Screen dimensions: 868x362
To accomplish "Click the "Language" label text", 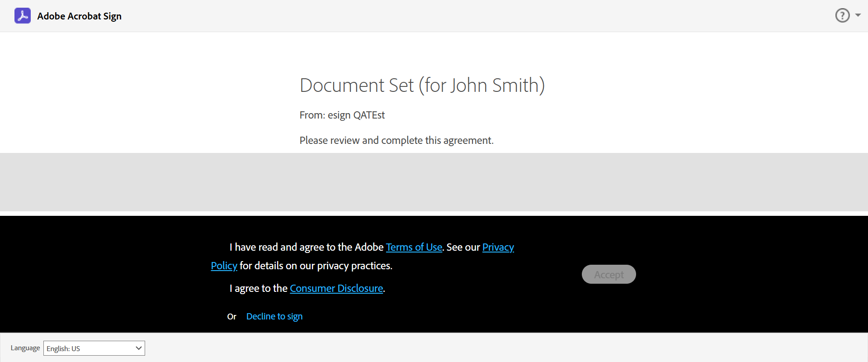I will pos(25,348).
